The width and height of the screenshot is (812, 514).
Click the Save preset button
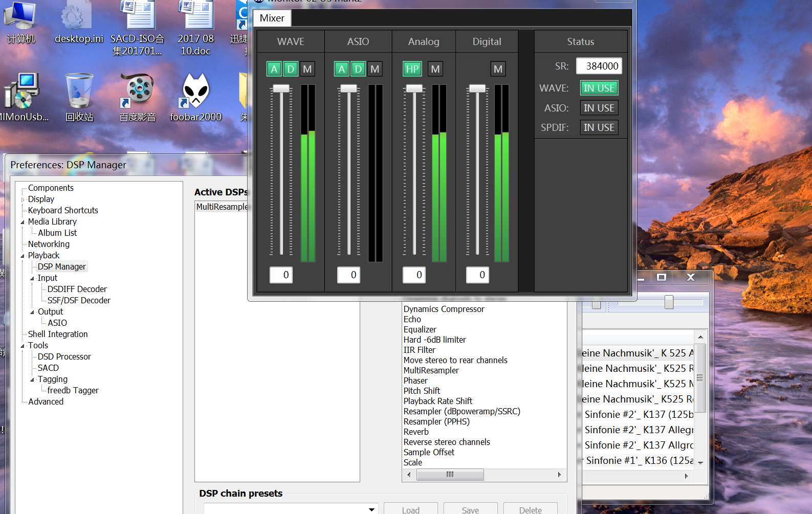coord(470,509)
